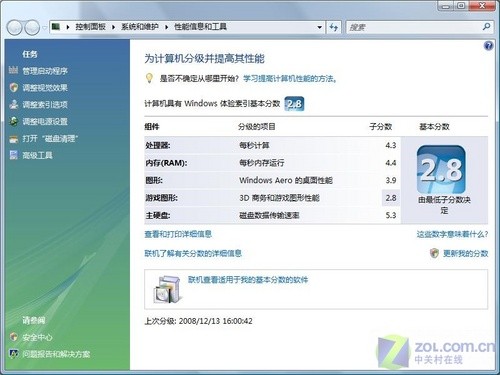
Task: Click the small 2.8 base score badge
Action: pyautogui.click(x=294, y=104)
